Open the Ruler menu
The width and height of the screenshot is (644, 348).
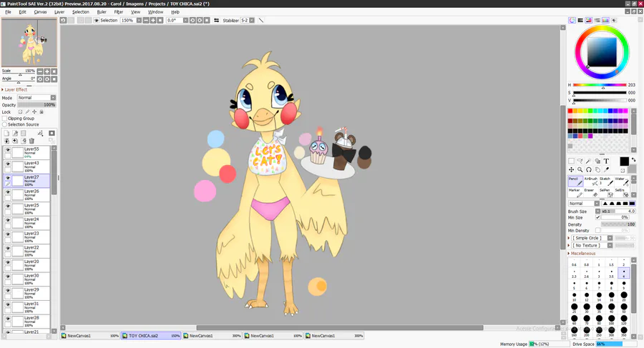(x=102, y=12)
